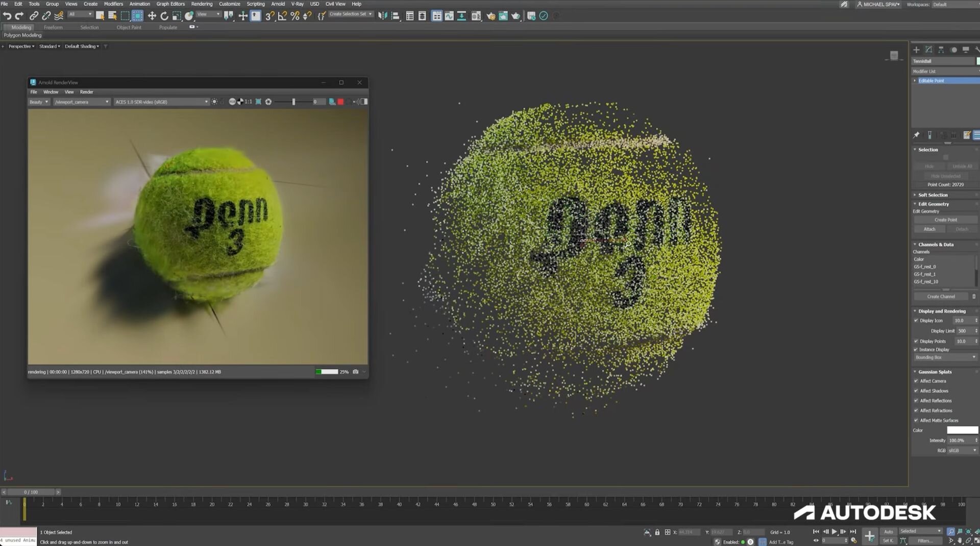Open the sRGB color space dropdown
The image size is (980, 546).
click(963, 450)
